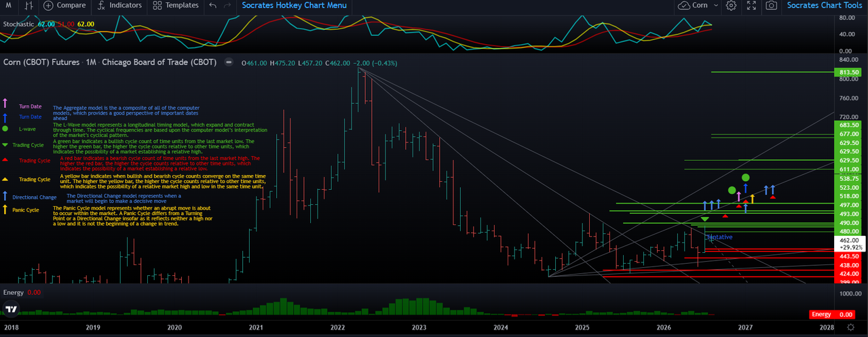Click the yellow Trading Cycle triangle in legend
Screen dimensions: 868x337
pos(5,180)
